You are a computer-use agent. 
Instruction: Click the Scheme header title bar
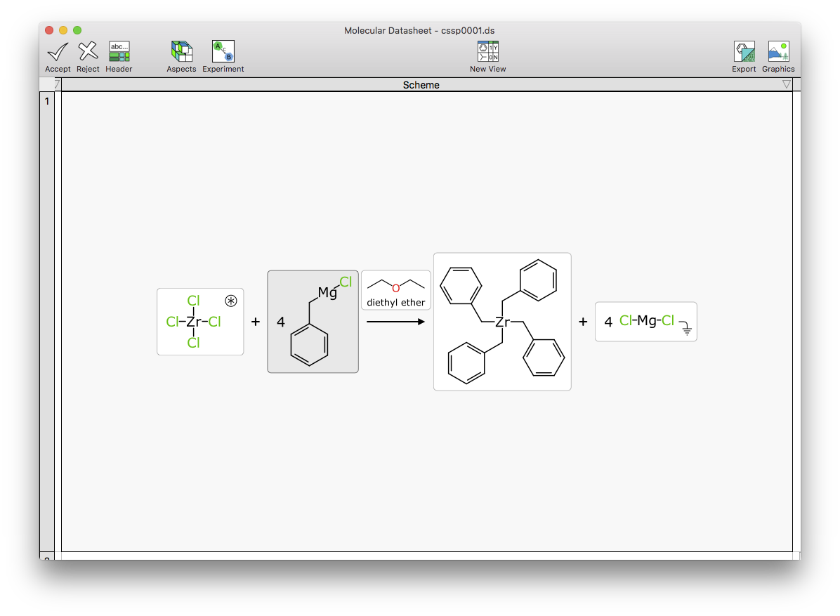pyautogui.click(x=421, y=84)
